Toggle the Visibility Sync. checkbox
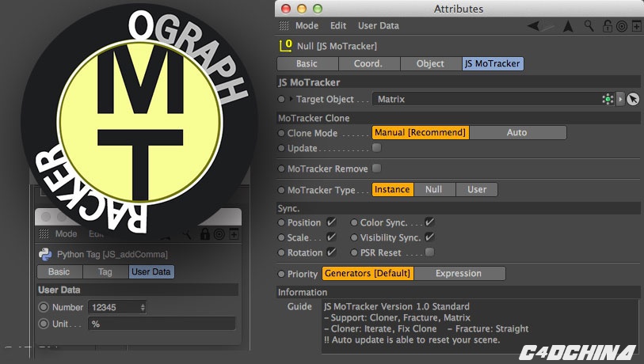 point(429,237)
